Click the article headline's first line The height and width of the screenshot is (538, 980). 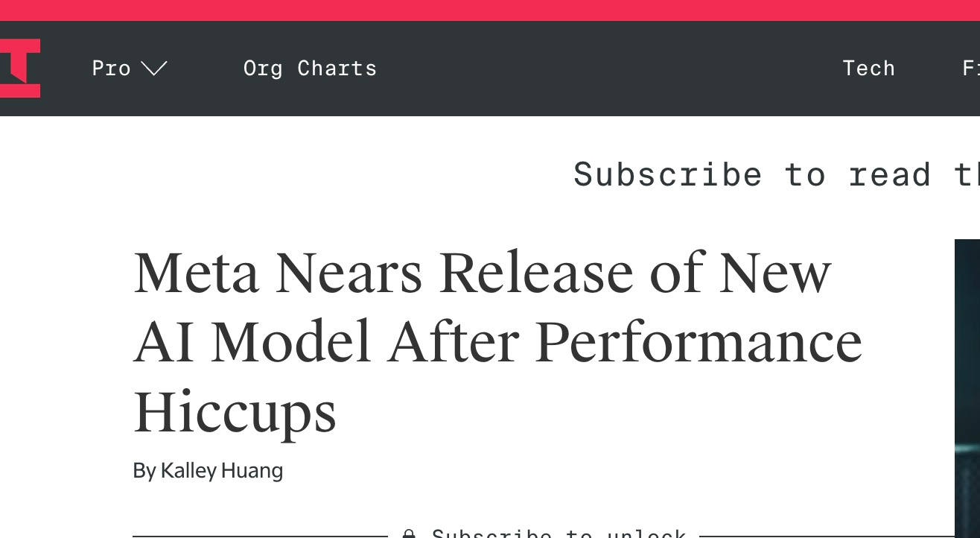(x=482, y=273)
